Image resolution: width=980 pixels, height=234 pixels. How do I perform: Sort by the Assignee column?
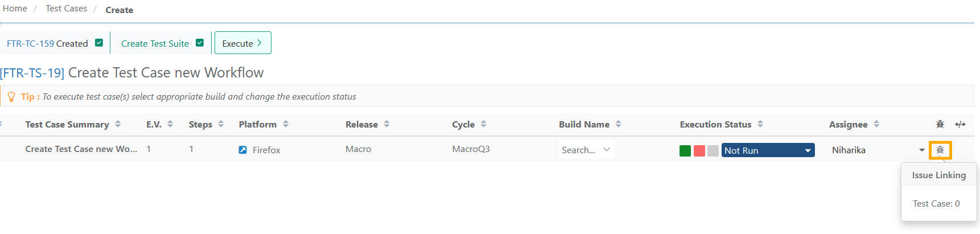[876, 124]
